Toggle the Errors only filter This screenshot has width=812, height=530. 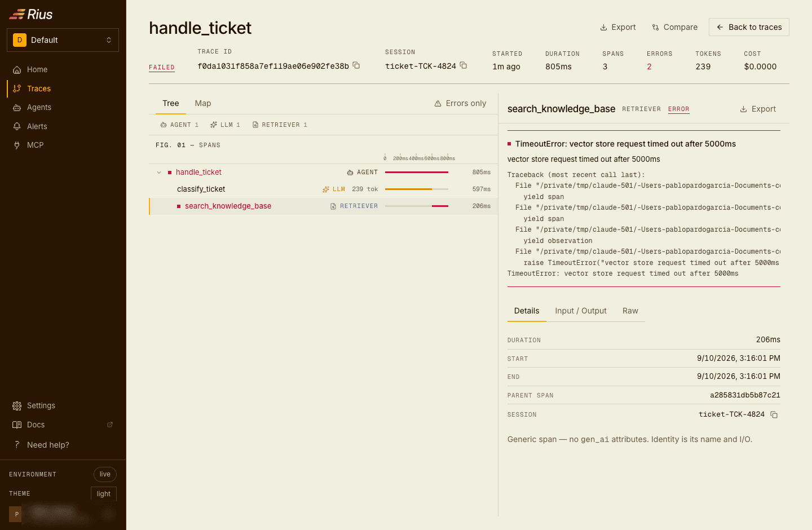pos(460,104)
